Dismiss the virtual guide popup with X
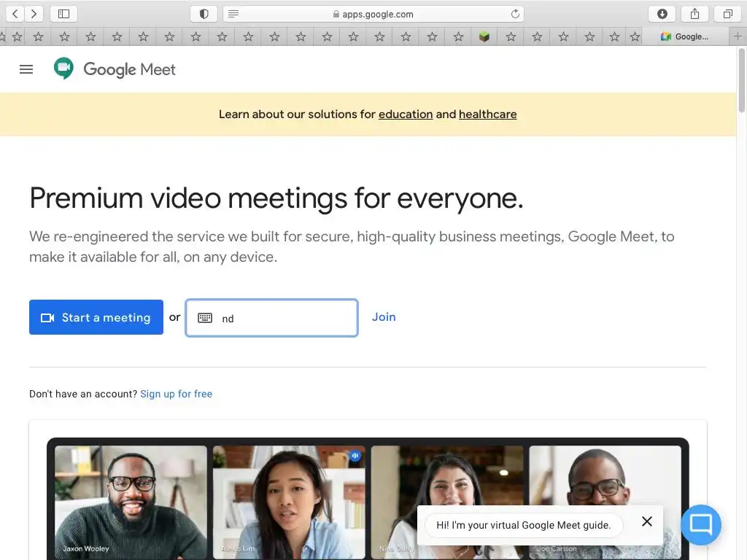Screen dimensions: 747x560 (x=646, y=521)
